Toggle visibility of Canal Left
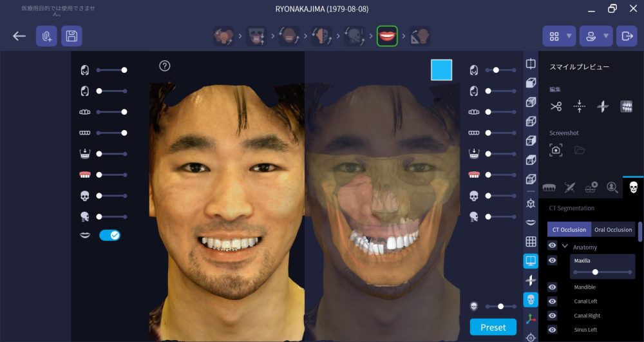 point(553,301)
